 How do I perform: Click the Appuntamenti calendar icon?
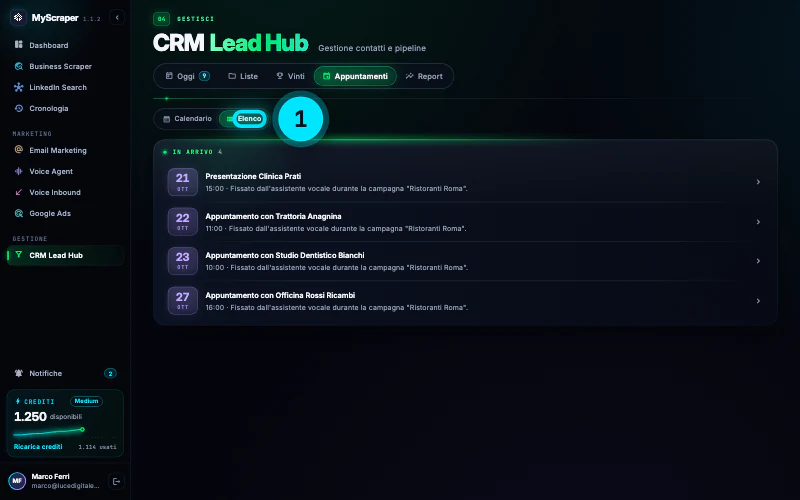click(327, 76)
